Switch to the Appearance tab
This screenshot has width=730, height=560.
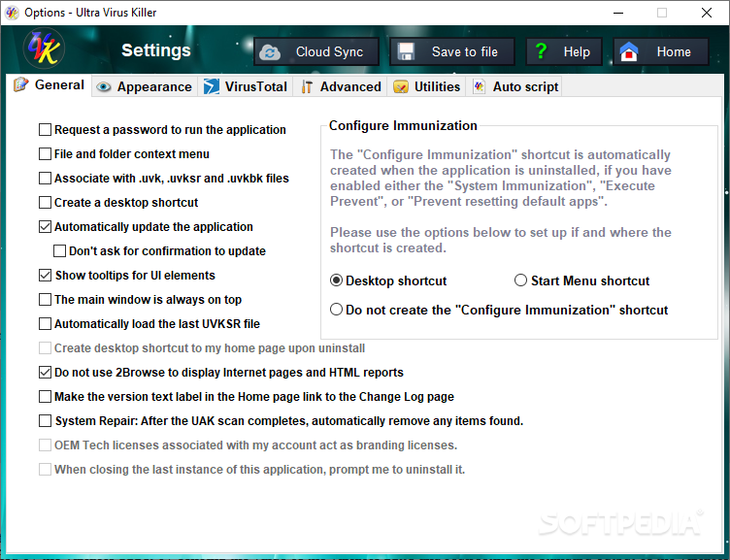(x=145, y=87)
